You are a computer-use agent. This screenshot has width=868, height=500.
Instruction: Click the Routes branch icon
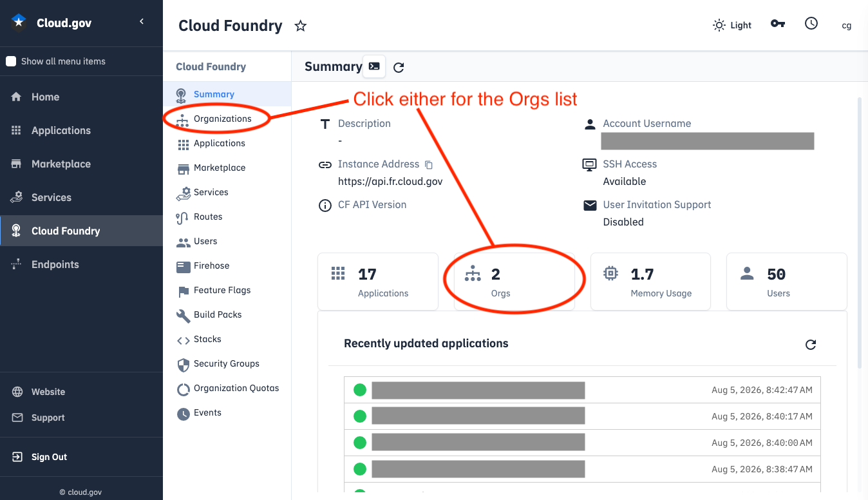182,218
